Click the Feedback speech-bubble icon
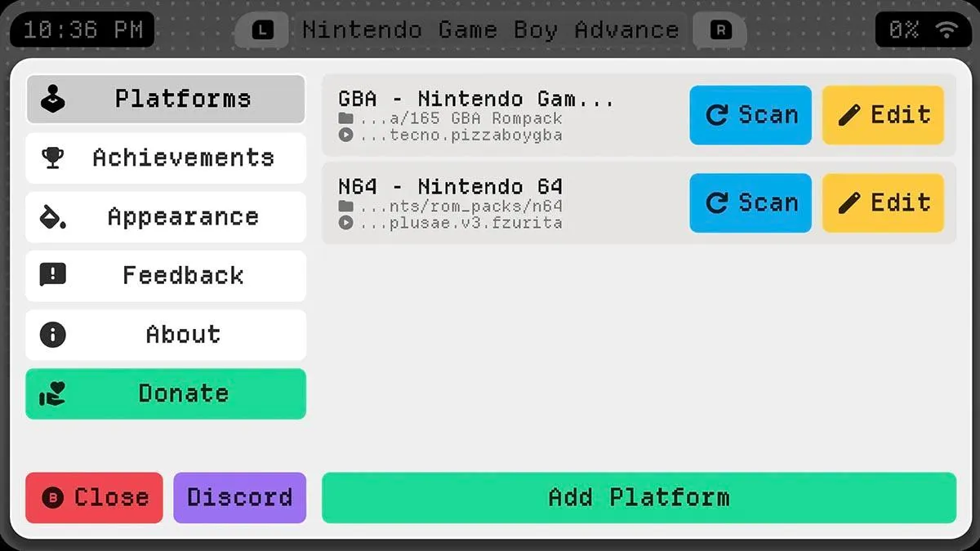The width and height of the screenshot is (980, 551). 53,275
